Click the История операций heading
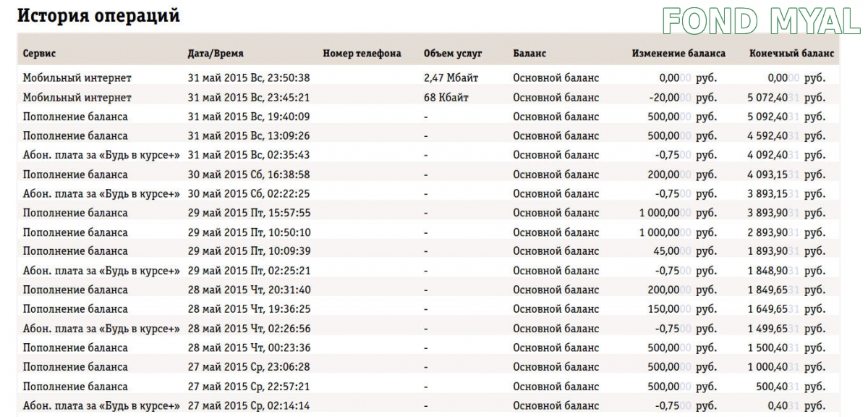 click(x=98, y=16)
